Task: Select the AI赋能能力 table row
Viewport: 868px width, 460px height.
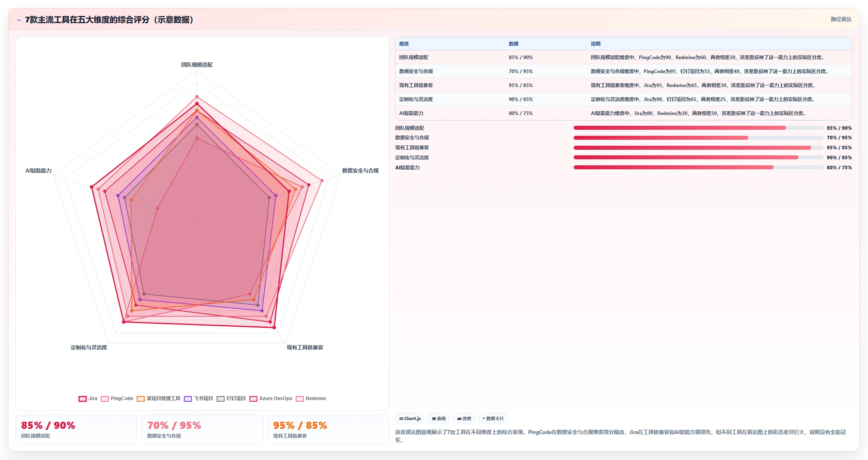Action: 624,113
